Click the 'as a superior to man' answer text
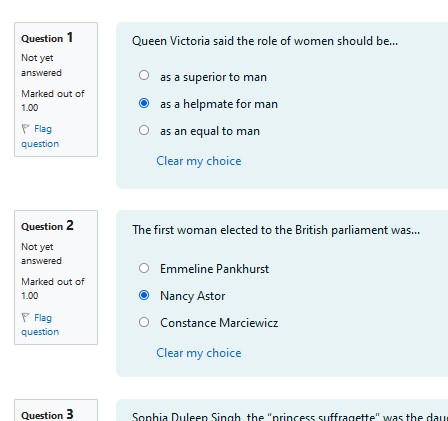 pos(213,77)
